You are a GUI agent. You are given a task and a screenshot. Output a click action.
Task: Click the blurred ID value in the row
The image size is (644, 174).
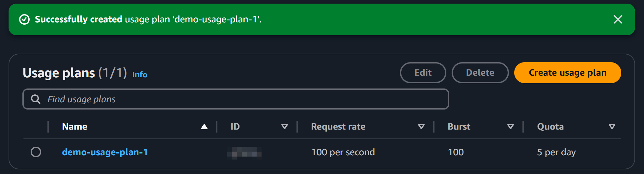(244, 153)
